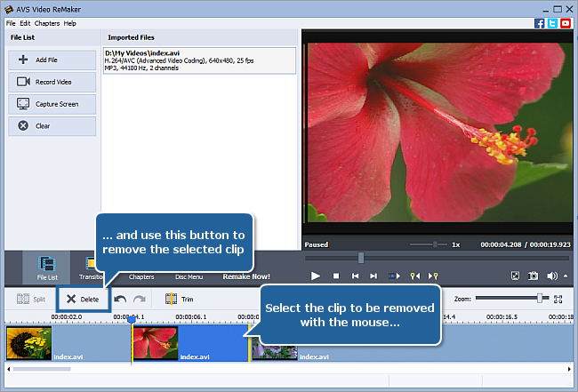The image size is (578, 392).
Task: Switch to the File List tab
Action: (x=47, y=268)
